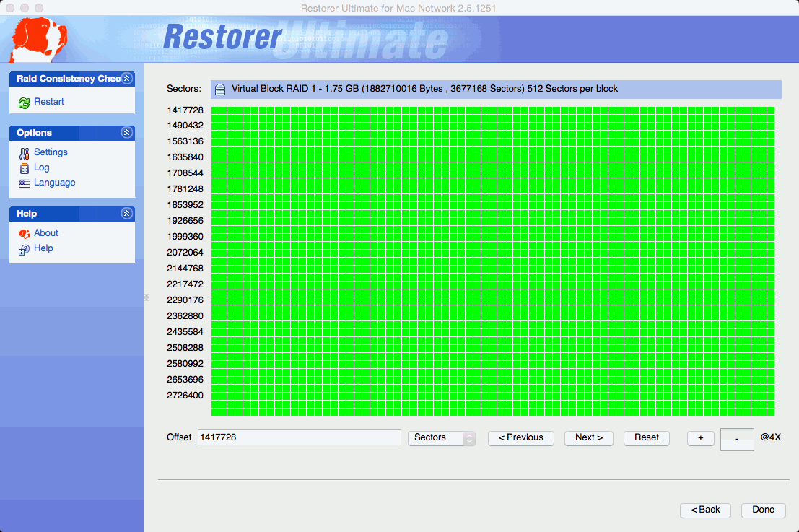799x532 pixels.
Task: Go to Next sector page
Action: [588, 438]
